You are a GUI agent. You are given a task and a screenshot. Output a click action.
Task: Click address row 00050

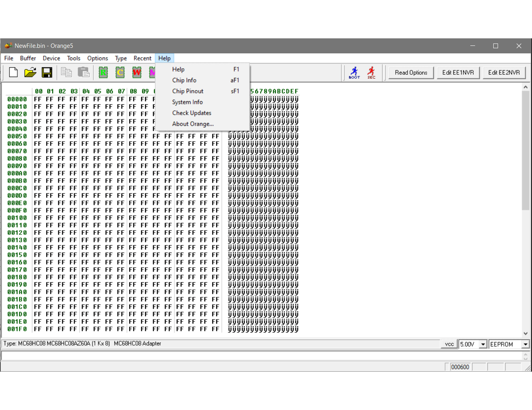coord(17,136)
